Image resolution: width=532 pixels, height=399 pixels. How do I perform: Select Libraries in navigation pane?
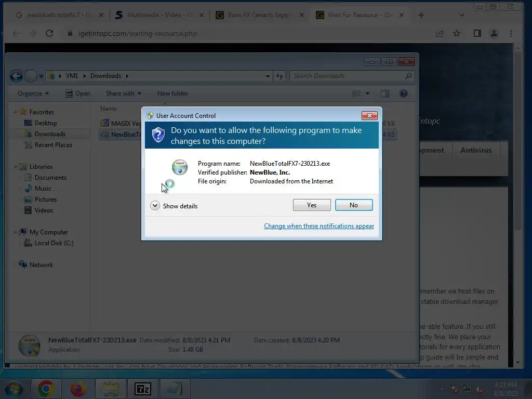tap(41, 167)
